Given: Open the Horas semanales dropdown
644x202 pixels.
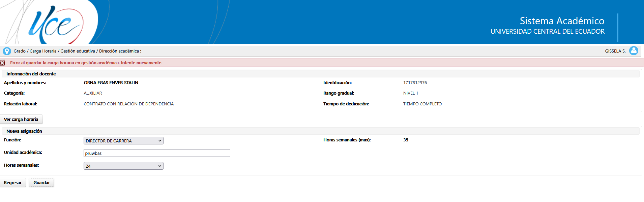Looking at the screenshot, I should 123,166.
